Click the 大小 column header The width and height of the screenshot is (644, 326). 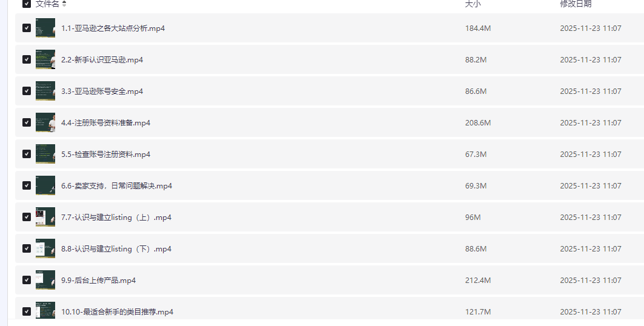473,4
